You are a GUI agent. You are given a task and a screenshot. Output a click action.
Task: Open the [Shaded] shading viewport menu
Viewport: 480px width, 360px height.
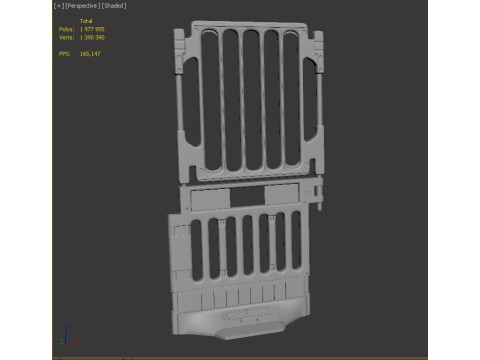(114, 6)
